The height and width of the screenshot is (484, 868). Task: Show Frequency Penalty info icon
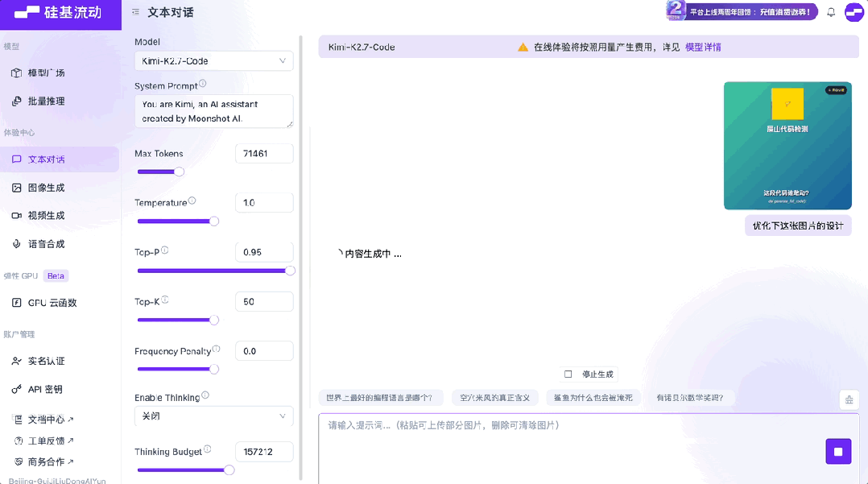[217, 349]
